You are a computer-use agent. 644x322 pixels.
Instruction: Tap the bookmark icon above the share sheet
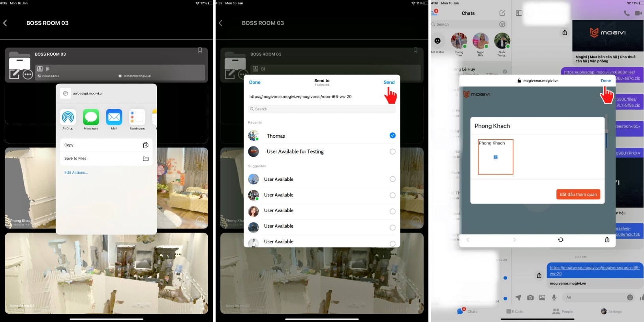[x=200, y=50]
